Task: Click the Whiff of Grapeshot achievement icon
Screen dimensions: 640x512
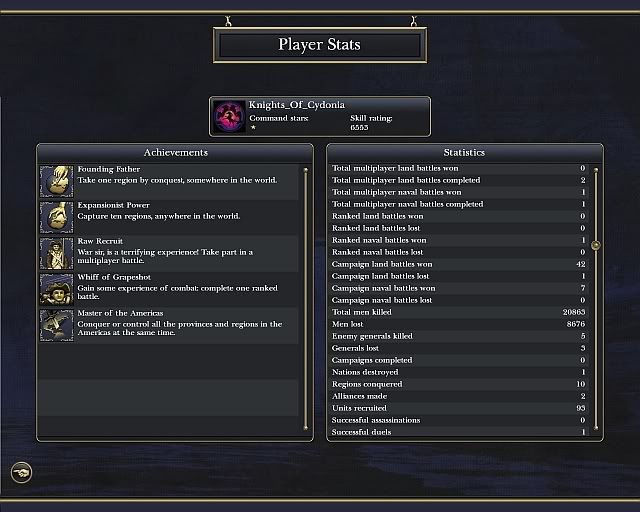Action: [56, 289]
